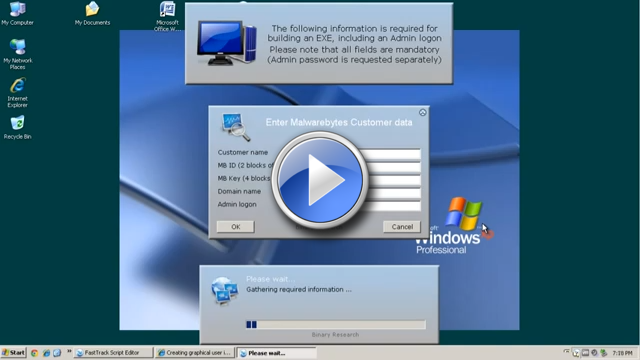
Task: Open the Start menu
Action: (x=13, y=353)
